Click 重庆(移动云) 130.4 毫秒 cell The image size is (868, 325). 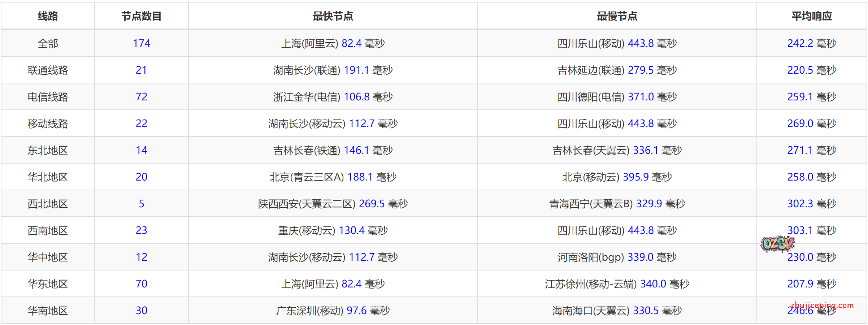tap(333, 230)
